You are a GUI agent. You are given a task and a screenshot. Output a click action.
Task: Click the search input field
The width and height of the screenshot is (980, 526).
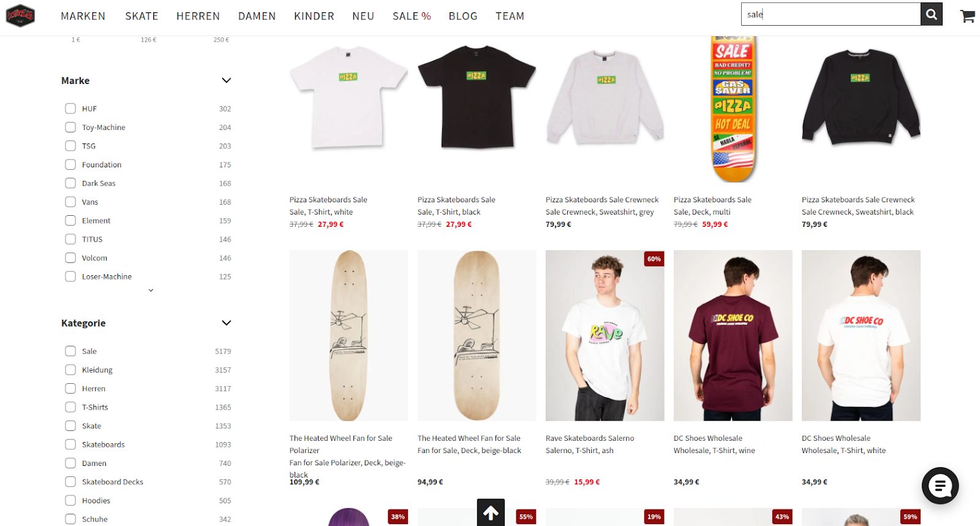(x=831, y=14)
